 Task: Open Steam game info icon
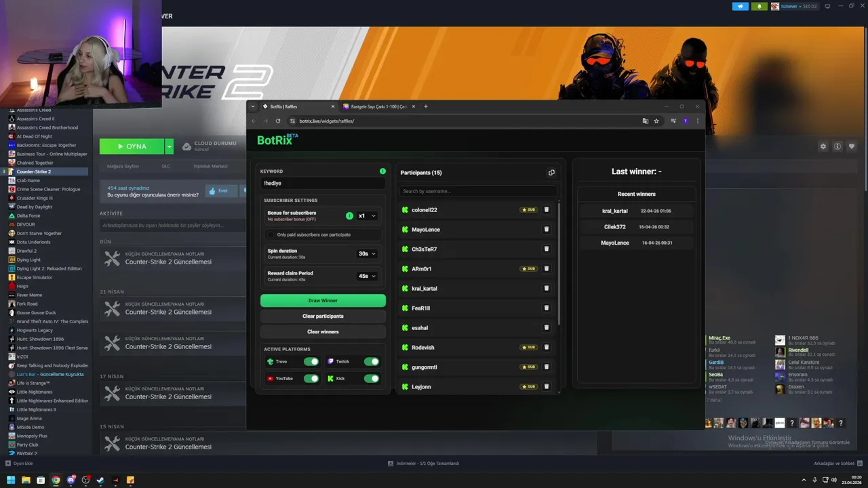837,146
